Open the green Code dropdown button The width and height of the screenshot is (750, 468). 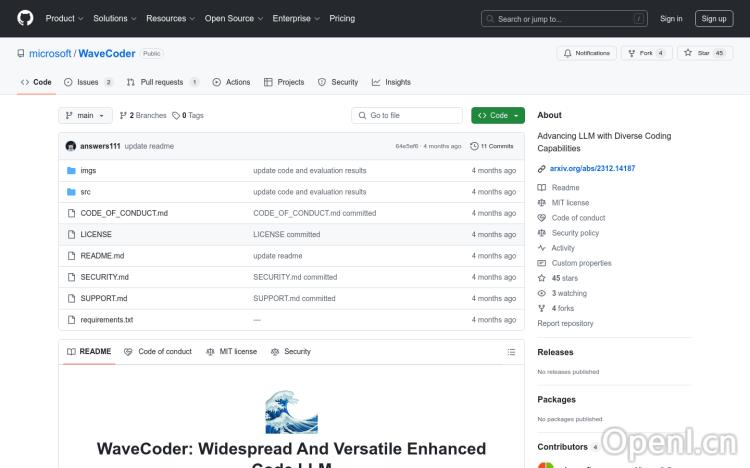[x=497, y=115]
